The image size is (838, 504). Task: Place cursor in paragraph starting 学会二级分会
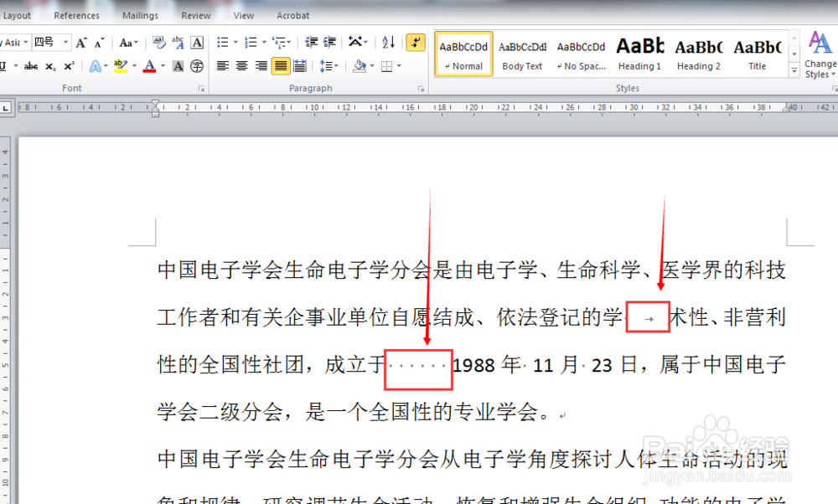[354, 412]
